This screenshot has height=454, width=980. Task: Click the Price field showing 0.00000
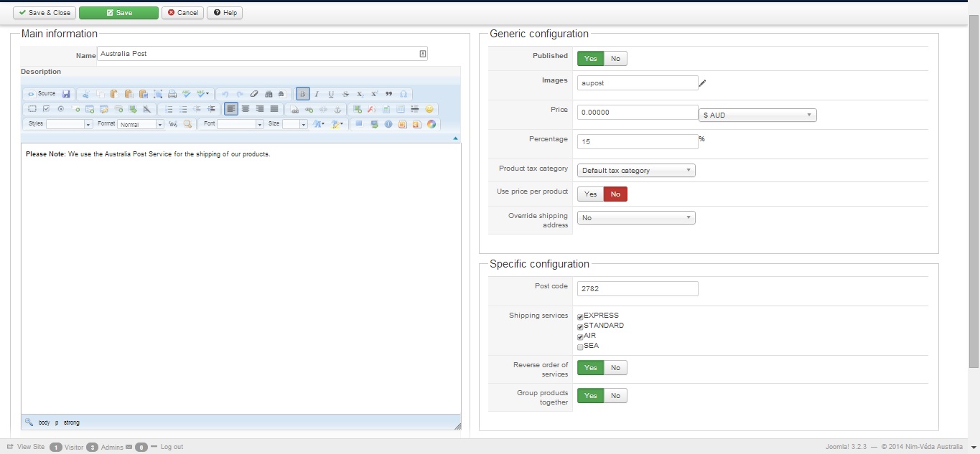pos(638,112)
